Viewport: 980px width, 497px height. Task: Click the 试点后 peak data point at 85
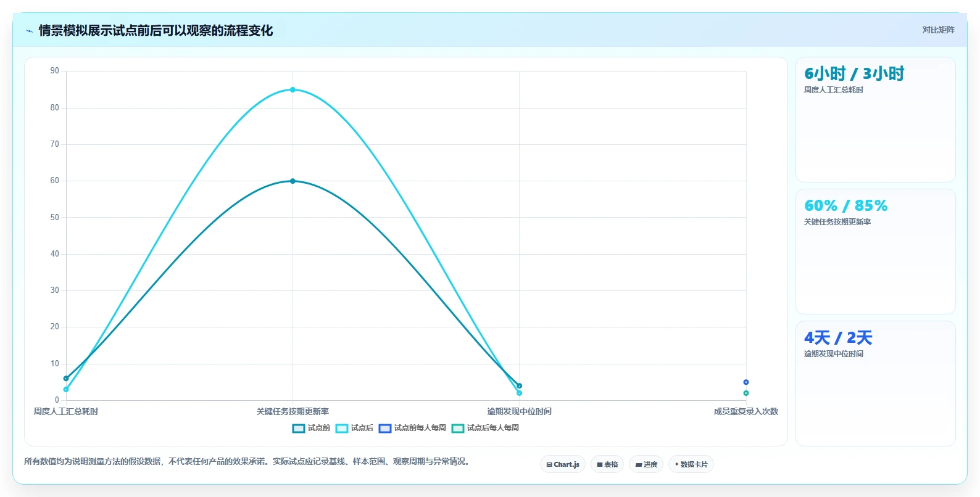coord(293,89)
